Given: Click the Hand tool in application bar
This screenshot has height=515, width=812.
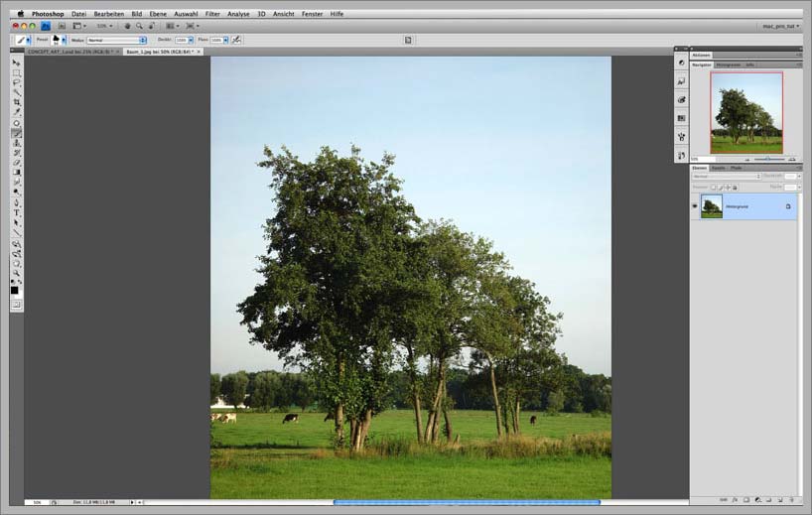Looking at the screenshot, I should (x=127, y=26).
